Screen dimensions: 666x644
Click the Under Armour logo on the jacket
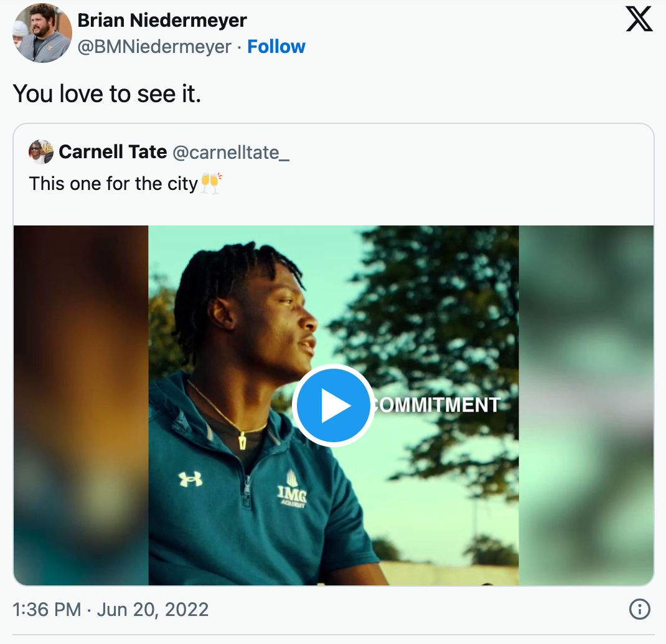pyautogui.click(x=190, y=478)
